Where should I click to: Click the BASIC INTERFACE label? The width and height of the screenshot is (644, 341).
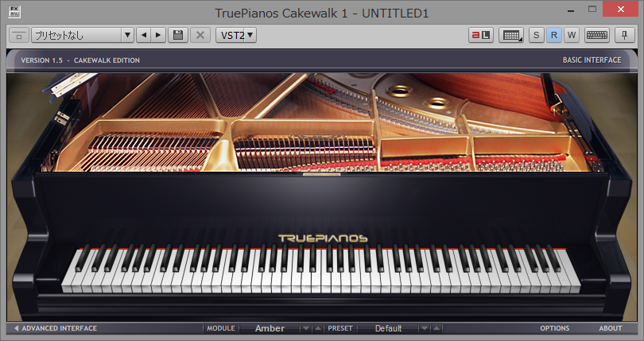pos(592,60)
